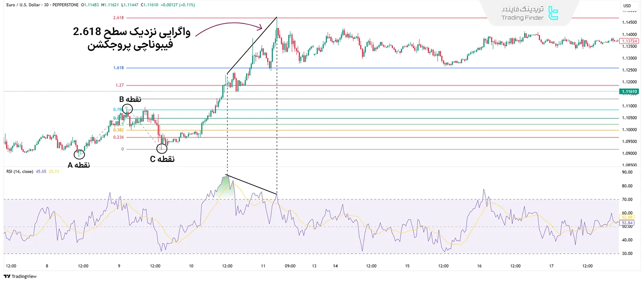
Task: Open the USD currency selector
Action: (627, 6)
